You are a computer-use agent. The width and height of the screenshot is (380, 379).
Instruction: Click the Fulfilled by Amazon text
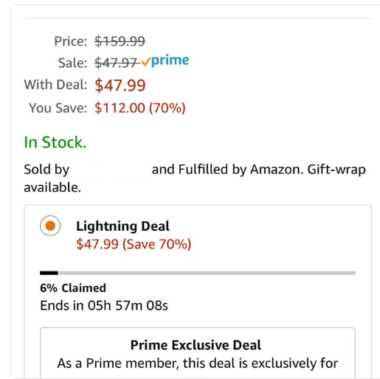[x=240, y=170]
